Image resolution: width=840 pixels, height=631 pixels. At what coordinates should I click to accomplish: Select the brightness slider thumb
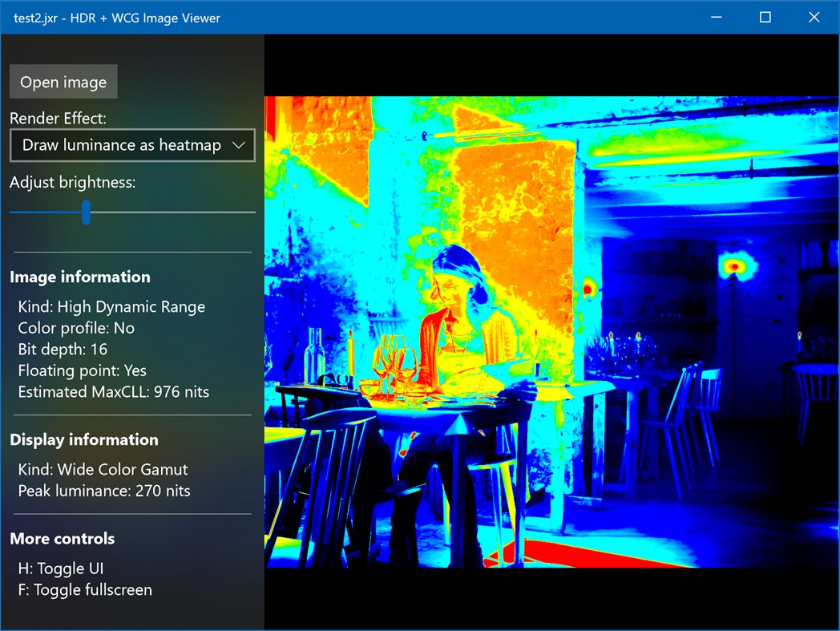coord(86,212)
